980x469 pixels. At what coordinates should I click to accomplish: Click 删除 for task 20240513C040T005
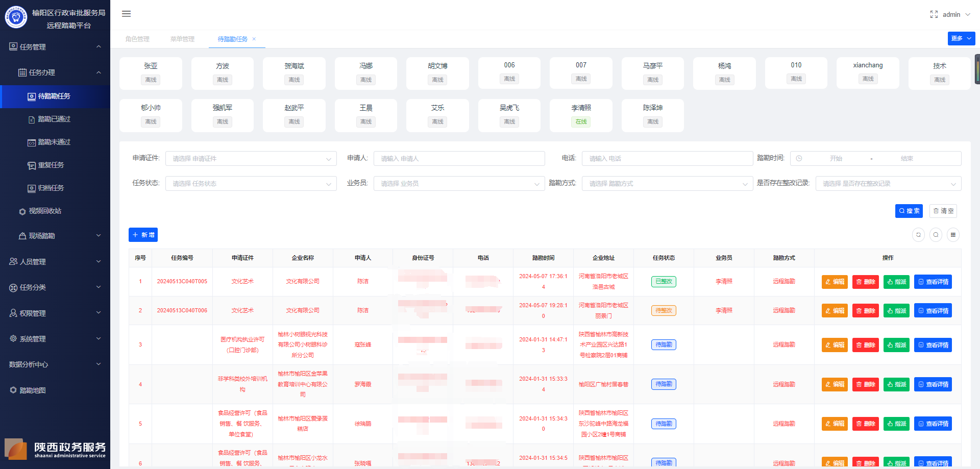point(866,282)
